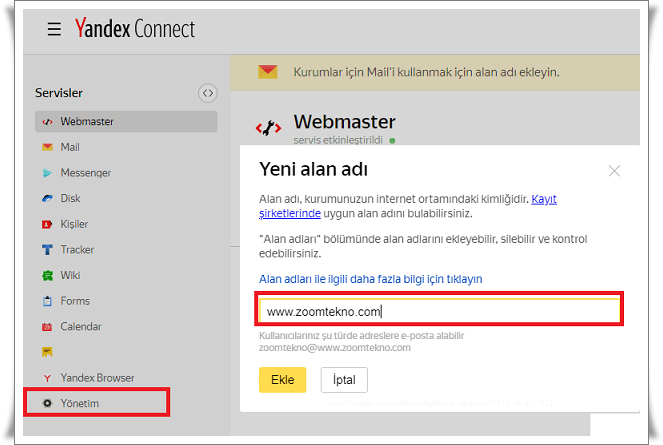This screenshot has width=663, height=445.
Task: Close the Yeni alan adı dialog
Action: point(614,171)
